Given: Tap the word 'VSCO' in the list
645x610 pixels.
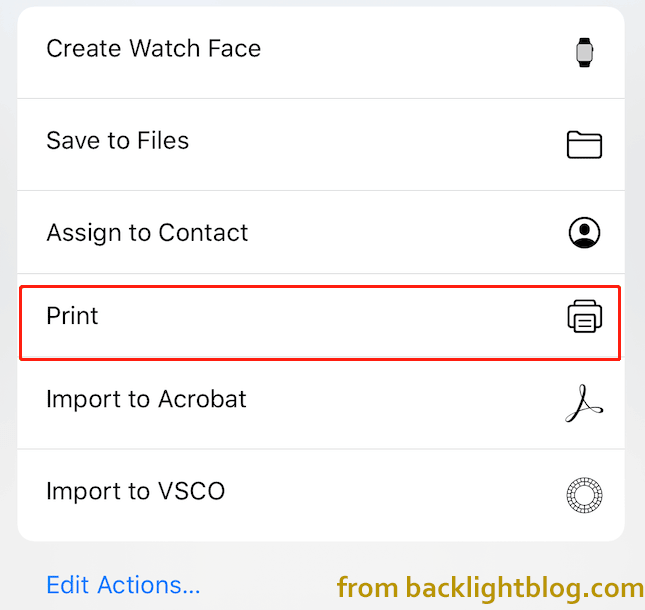Looking at the screenshot, I should pyautogui.click(x=192, y=491).
